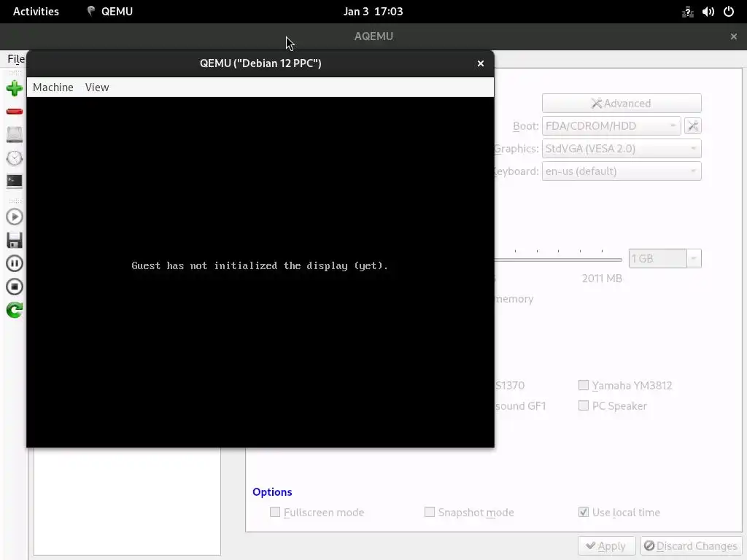
Task: Expand the Keyboard en-us dropdown
Action: click(622, 171)
